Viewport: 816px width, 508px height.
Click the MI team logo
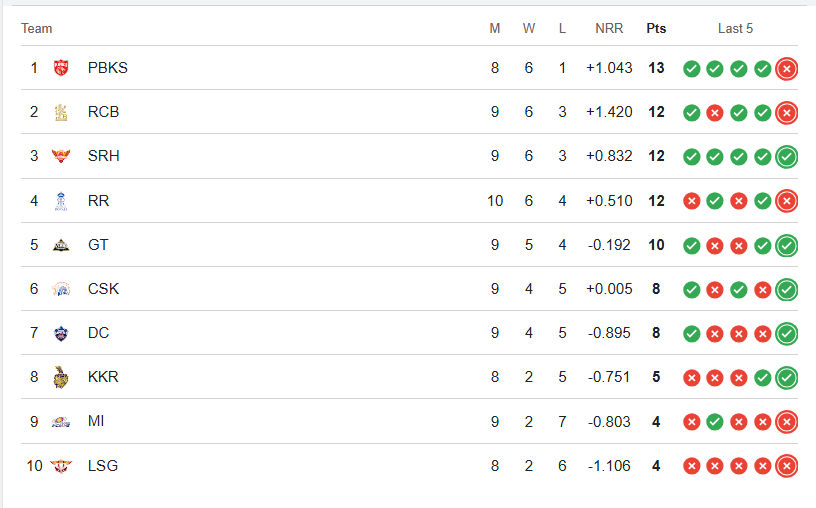coord(61,422)
